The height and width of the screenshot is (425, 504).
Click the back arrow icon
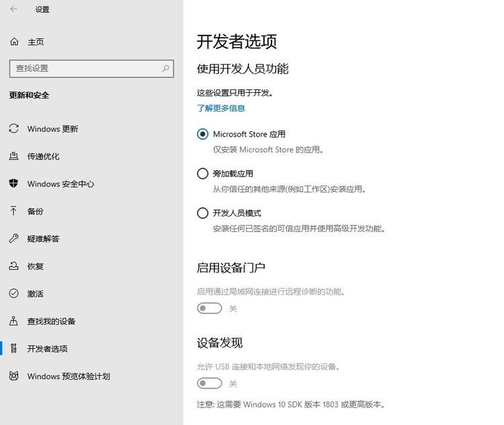(14, 9)
